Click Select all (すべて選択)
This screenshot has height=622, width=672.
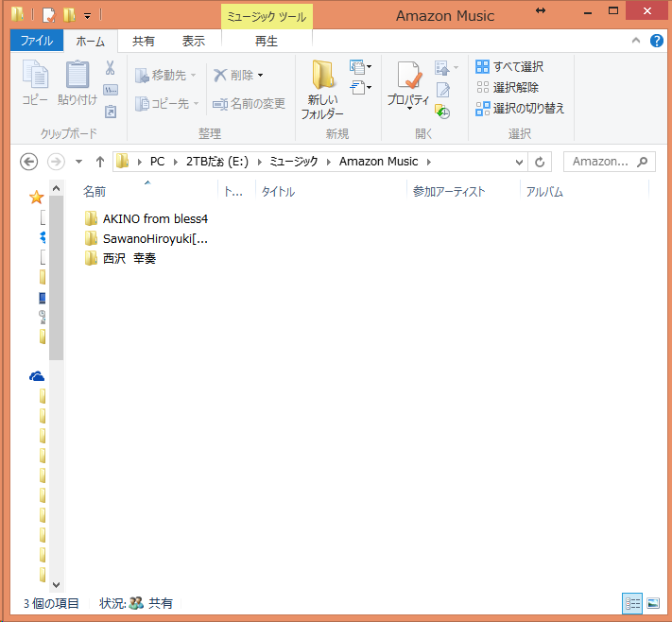(x=509, y=66)
